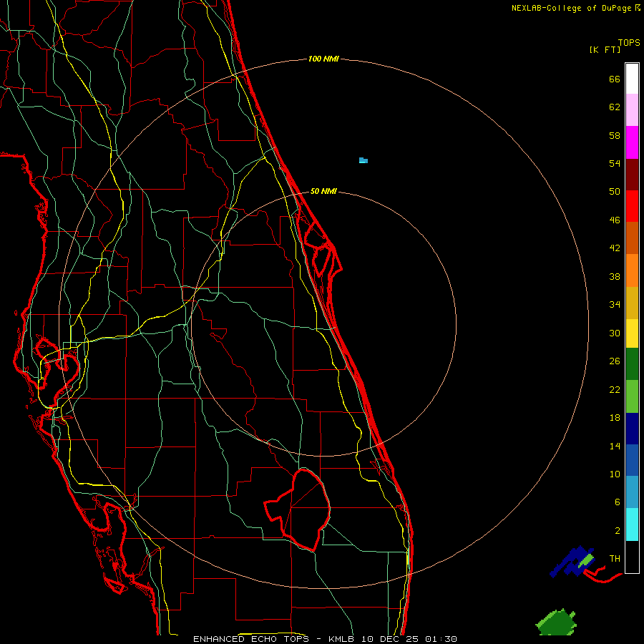644x644 pixels.
Task: Click the "46" legend value
Action: coord(615,220)
